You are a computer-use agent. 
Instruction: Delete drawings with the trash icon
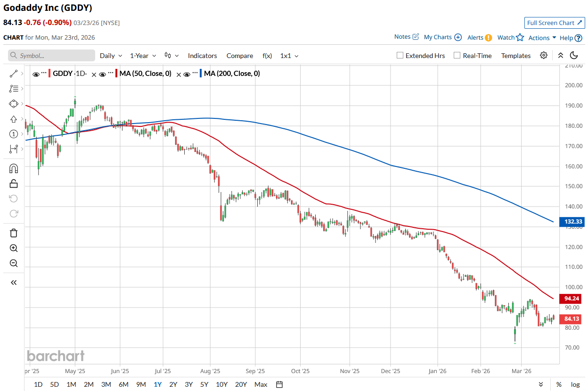13,233
